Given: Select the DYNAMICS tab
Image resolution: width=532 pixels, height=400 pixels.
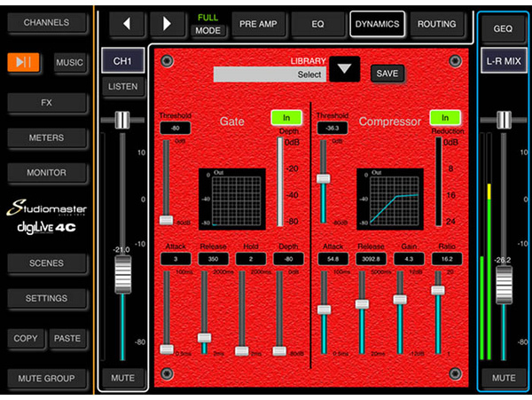Looking at the screenshot, I should 378,24.
